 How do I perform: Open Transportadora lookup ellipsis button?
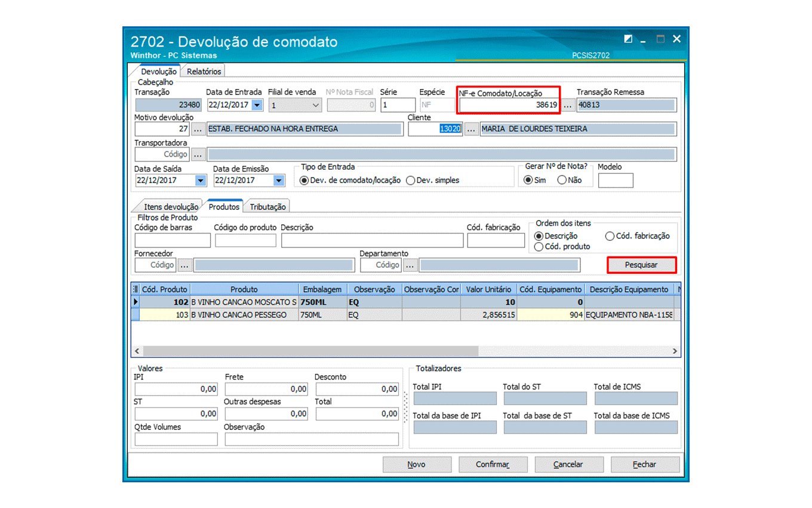198,154
